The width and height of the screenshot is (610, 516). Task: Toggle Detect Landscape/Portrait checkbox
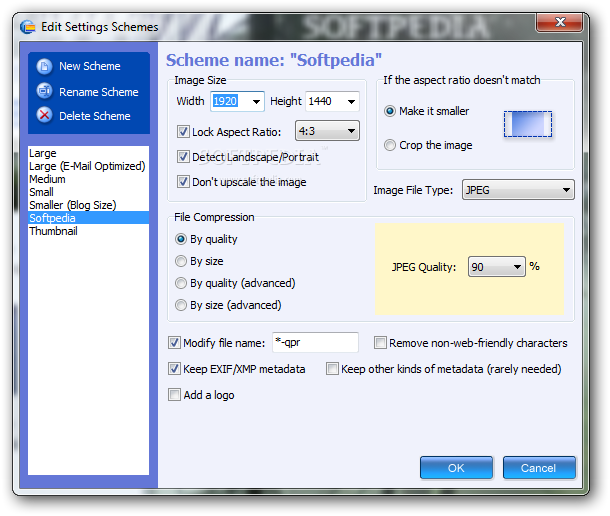183,156
